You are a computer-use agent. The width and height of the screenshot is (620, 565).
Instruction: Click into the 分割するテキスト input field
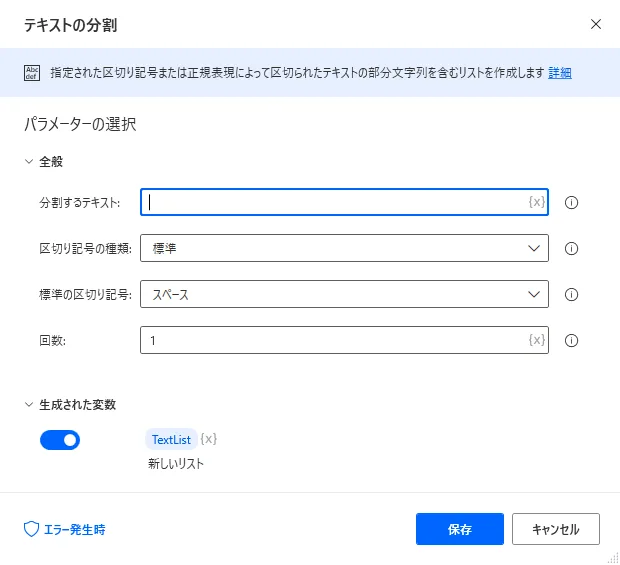coord(335,202)
